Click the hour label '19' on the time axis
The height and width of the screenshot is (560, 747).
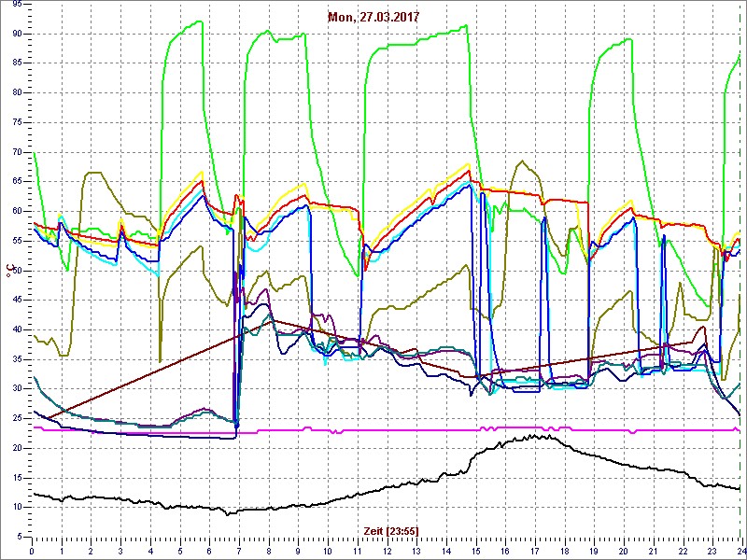tap(593, 549)
